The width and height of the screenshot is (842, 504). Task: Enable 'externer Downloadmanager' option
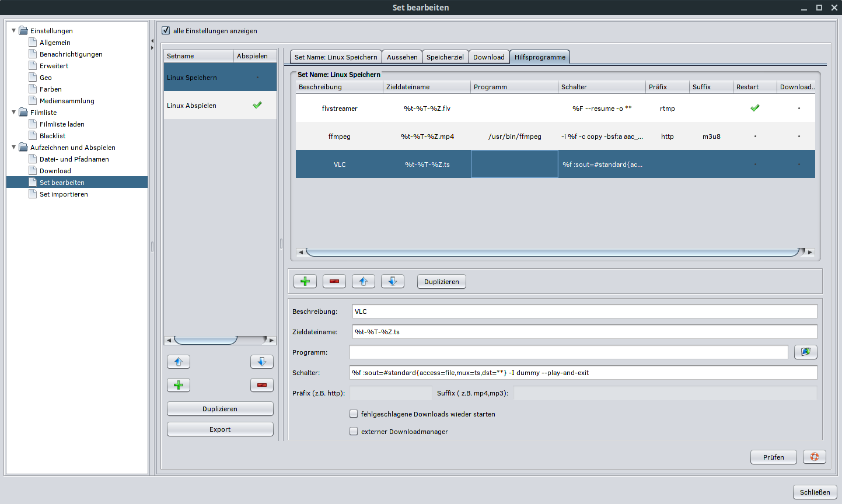[354, 431]
